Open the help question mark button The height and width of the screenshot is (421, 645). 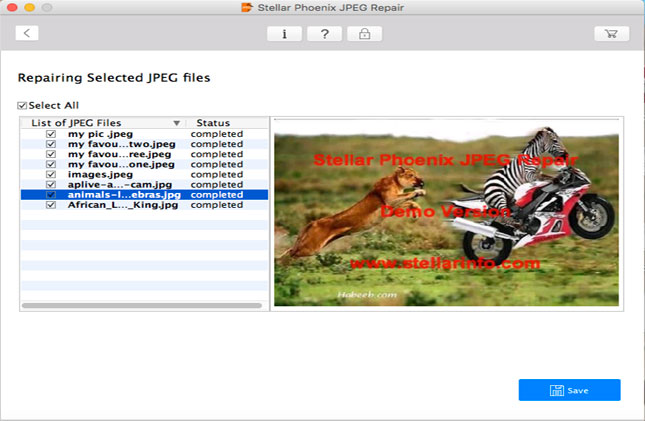coord(324,34)
